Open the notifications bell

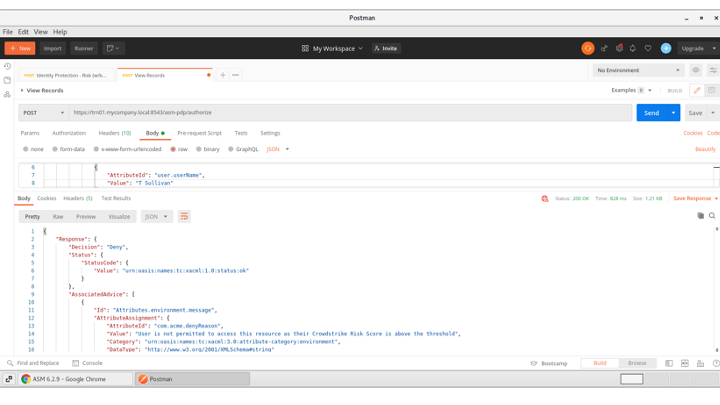click(x=633, y=48)
